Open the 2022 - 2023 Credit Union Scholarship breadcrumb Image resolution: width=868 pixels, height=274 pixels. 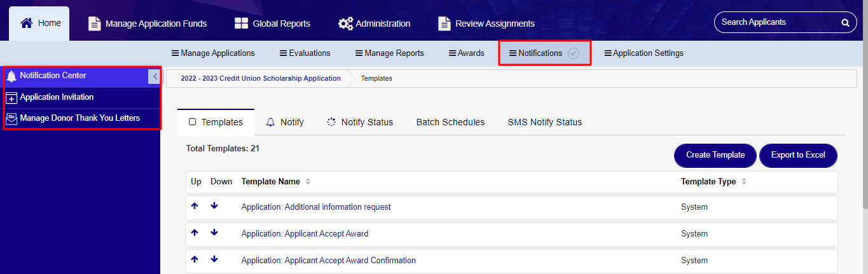pyautogui.click(x=261, y=78)
